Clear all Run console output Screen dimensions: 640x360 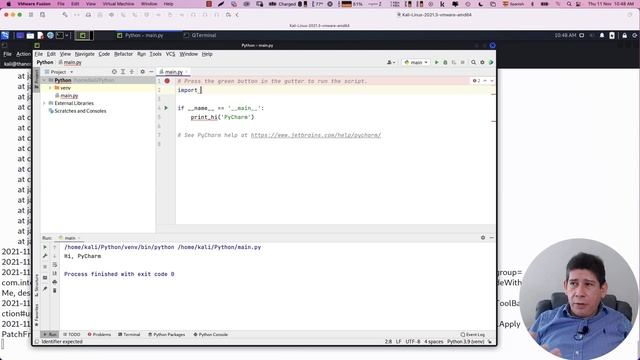55,291
